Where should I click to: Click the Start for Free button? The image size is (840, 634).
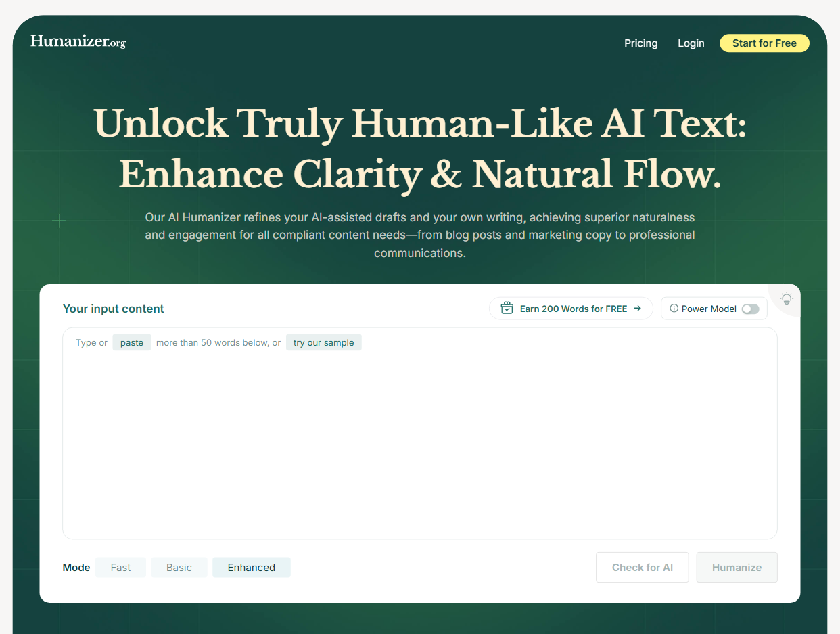pos(764,43)
